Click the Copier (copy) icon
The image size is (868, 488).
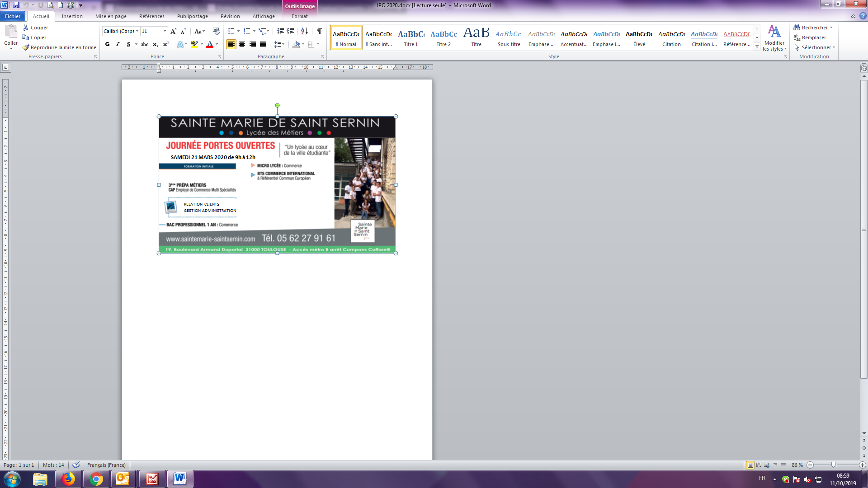[26, 38]
